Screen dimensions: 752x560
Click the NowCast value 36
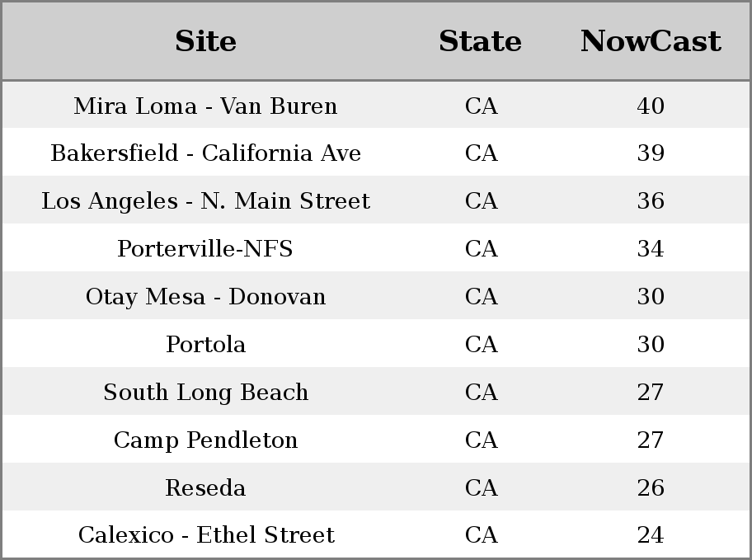click(x=651, y=200)
